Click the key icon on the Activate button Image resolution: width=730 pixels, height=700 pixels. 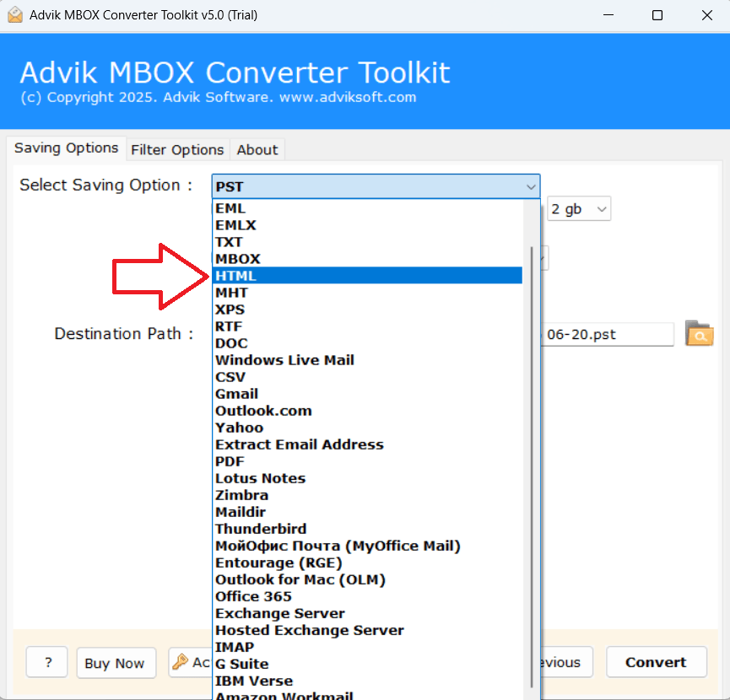pos(180,661)
